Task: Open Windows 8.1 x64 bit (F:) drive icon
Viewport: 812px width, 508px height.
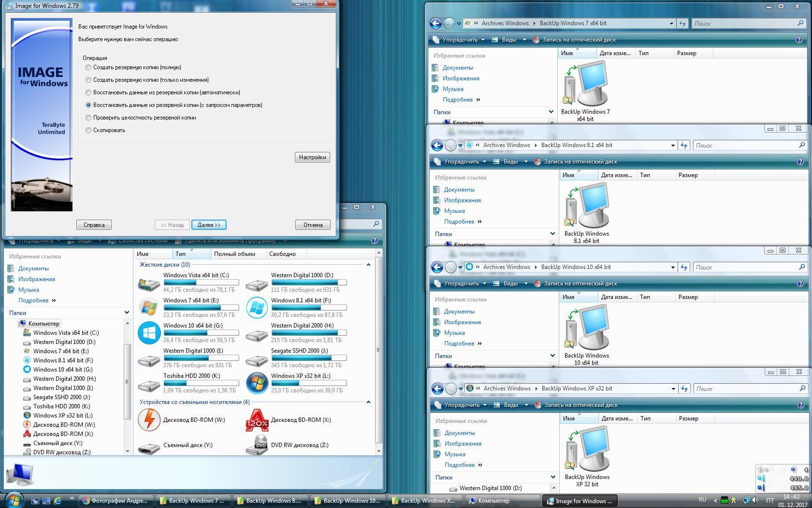Action: click(257, 308)
